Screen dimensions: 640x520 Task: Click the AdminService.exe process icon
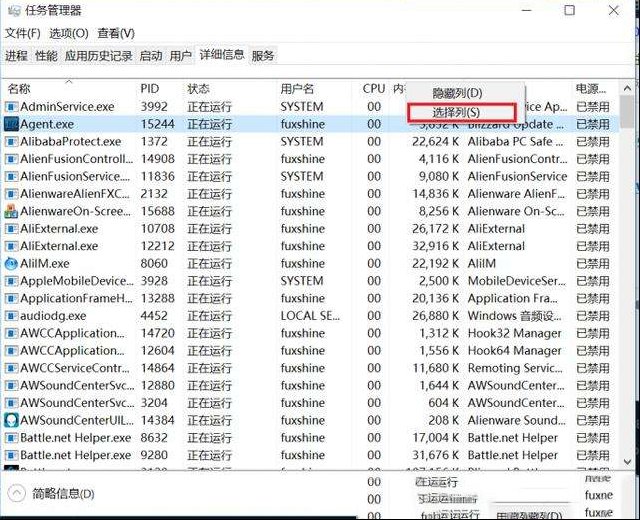coord(11,107)
